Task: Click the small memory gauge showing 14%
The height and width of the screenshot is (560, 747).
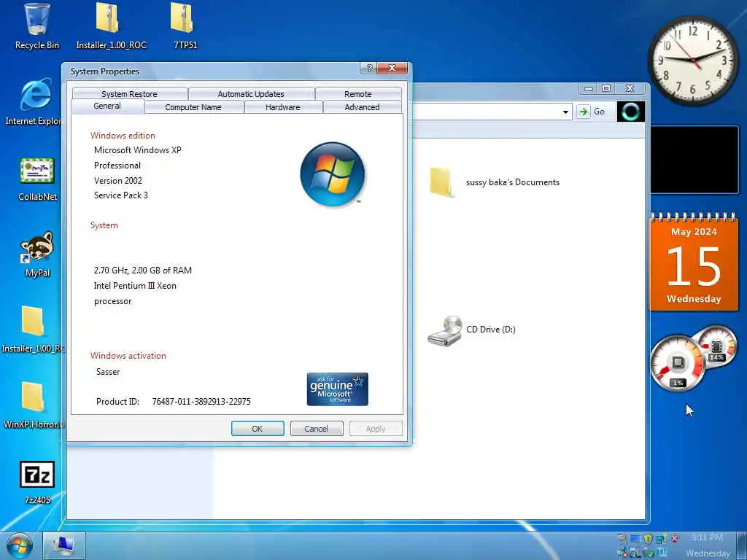Action: tap(716, 347)
